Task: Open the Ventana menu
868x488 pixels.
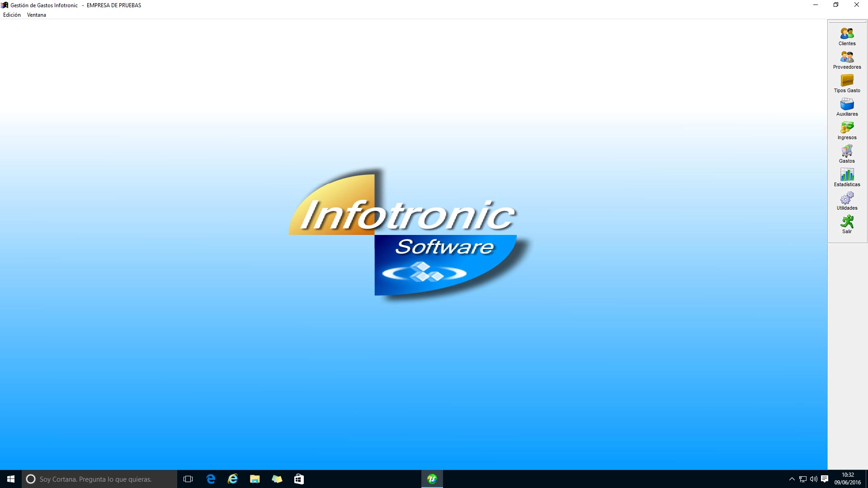Action: pyautogui.click(x=37, y=15)
